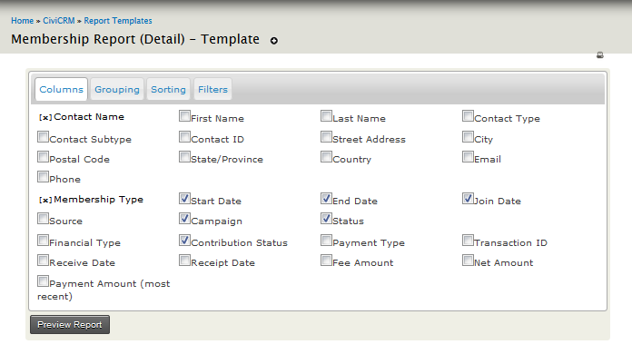632x364 pixels.
Task: Click the round icon beside the report title
Action: click(x=274, y=41)
